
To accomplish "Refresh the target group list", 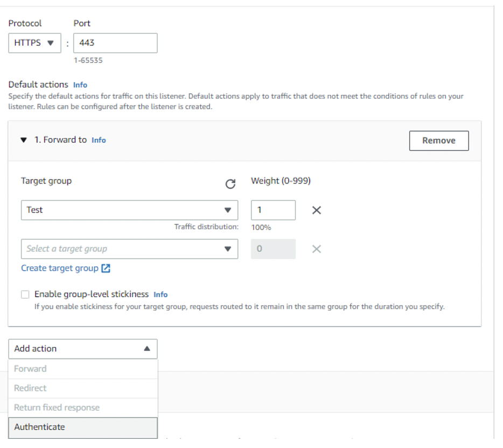I will click(x=230, y=184).
